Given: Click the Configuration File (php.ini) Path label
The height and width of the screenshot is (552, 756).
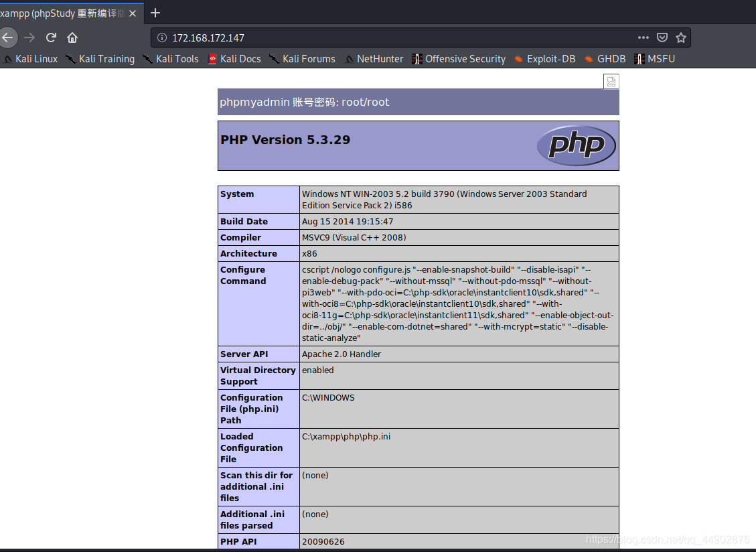Looking at the screenshot, I should click(x=252, y=409).
